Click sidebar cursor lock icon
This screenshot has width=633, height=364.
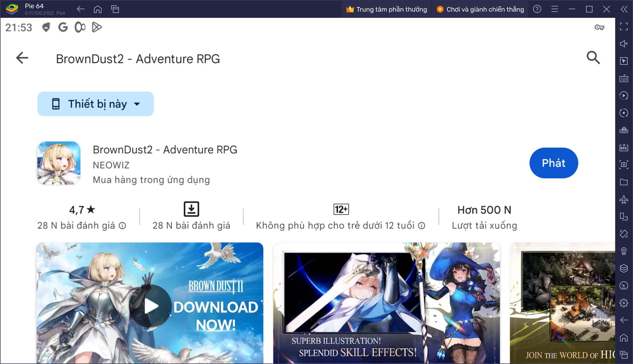tap(624, 61)
